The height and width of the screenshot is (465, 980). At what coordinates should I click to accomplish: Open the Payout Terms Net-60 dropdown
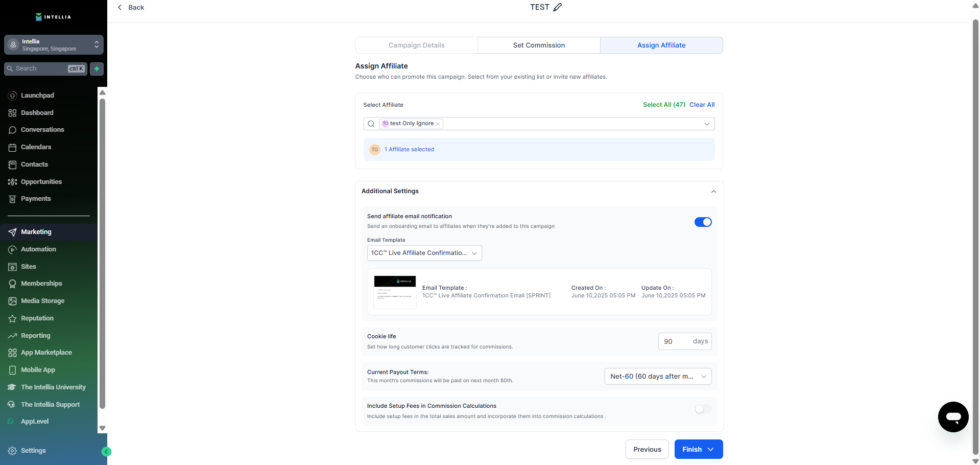658,377
